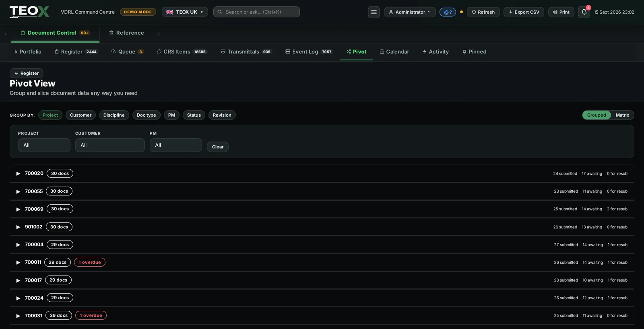Viewport: 644px width, 329px height.
Task: Go back to Register
Action: pyautogui.click(x=26, y=73)
